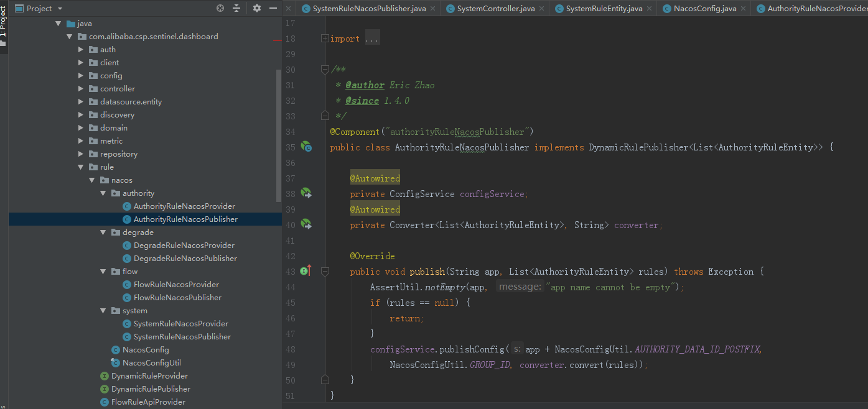The width and height of the screenshot is (868, 409).
Task: Fold the Javadoc comment at line 30
Action: pos(325,69)
